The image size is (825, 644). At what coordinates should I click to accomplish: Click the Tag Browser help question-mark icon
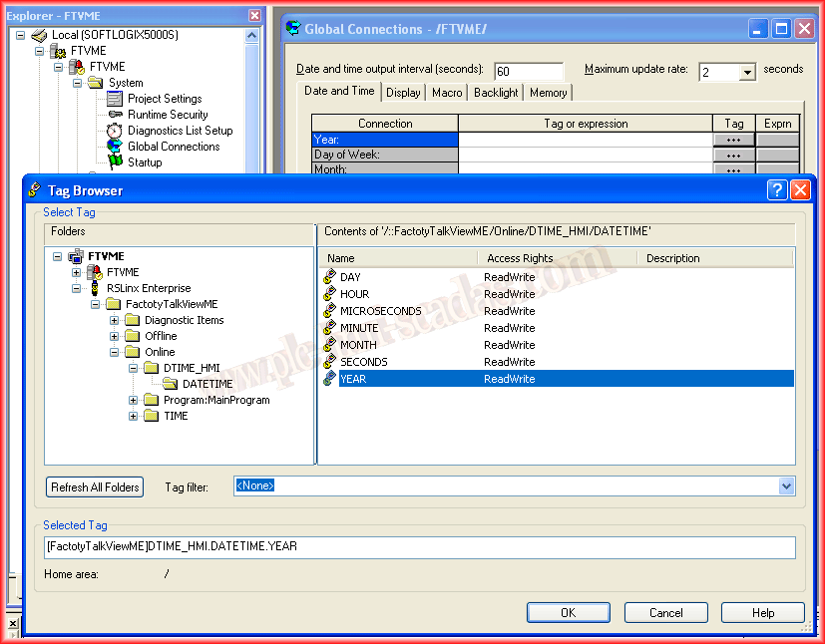point(778,190)
